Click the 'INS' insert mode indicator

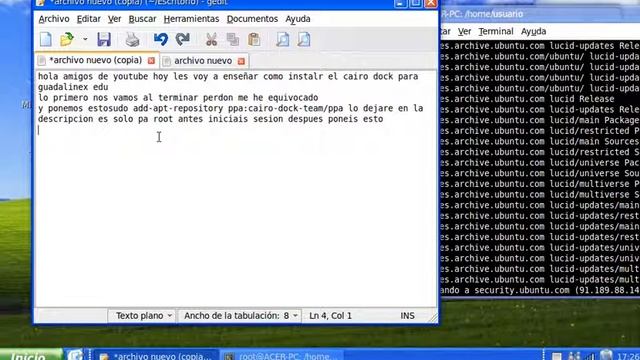click(407, 316)
